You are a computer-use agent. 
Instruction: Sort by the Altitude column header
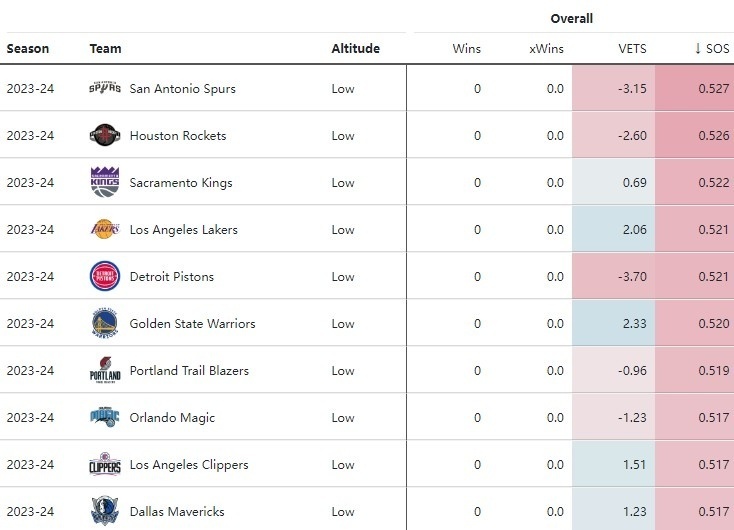coord(355,49)
